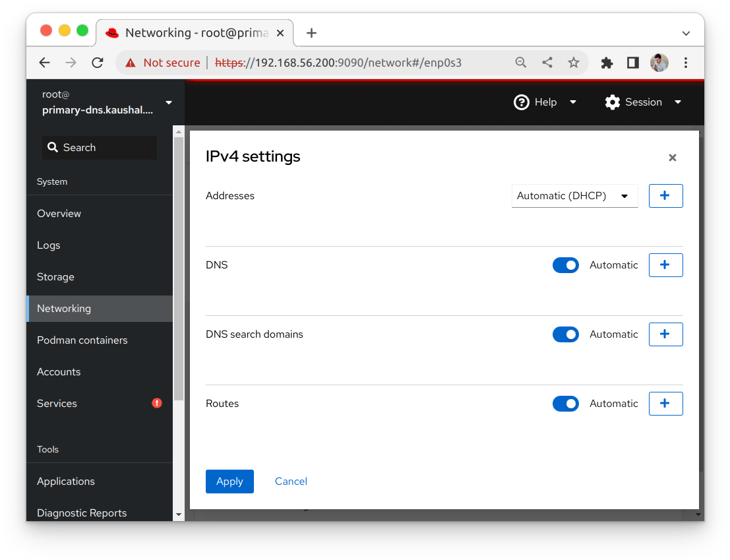This screenshot has width=730, height=560.
Task: Open the Addresses mode dropdown
Action: (574, 195)
